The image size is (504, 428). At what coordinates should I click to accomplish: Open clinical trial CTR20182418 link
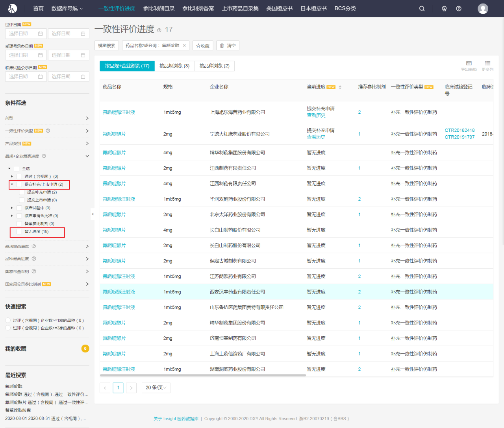pos(460,130)
